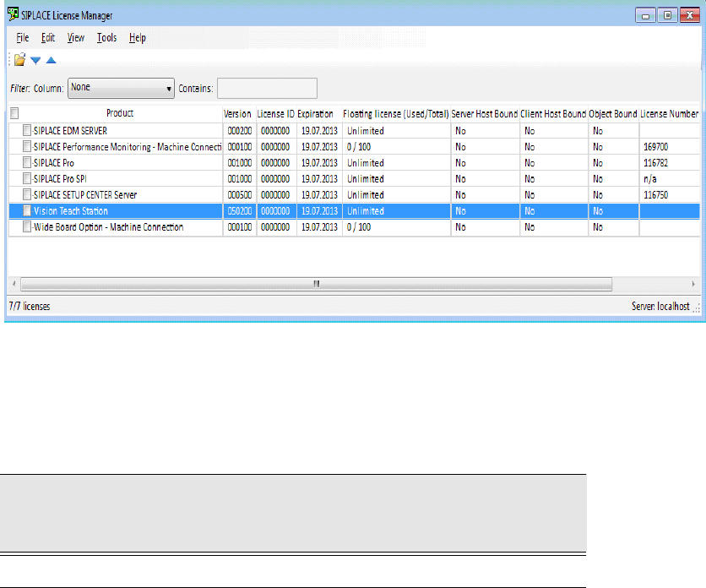
Task: Minimize the License Manager window
Action: click(x=645, y=16)
